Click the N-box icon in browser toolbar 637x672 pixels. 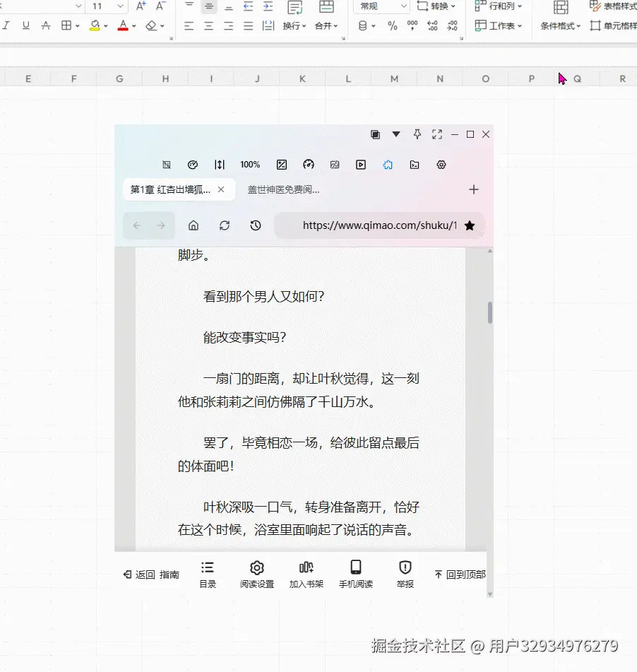pos(167,165)
